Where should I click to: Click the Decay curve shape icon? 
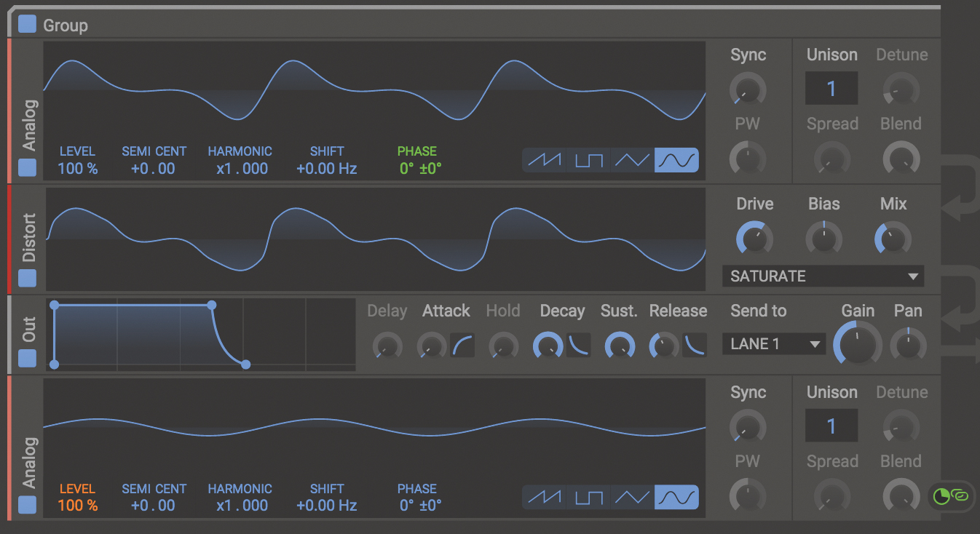pos(579,345)
